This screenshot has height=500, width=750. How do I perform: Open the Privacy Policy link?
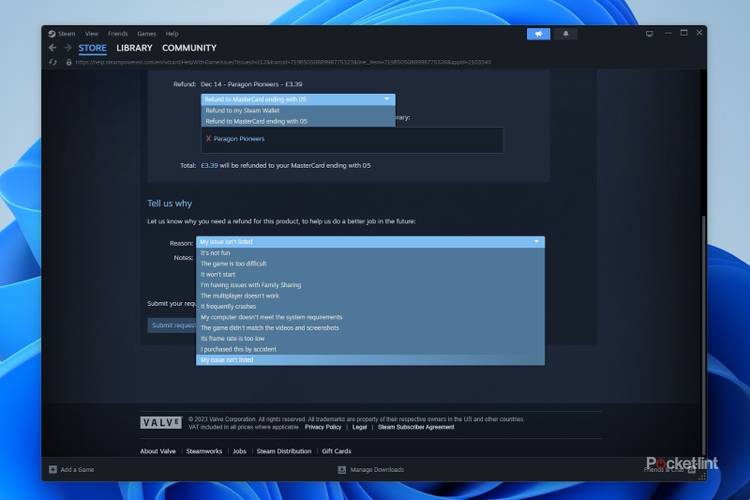(323, 427)
